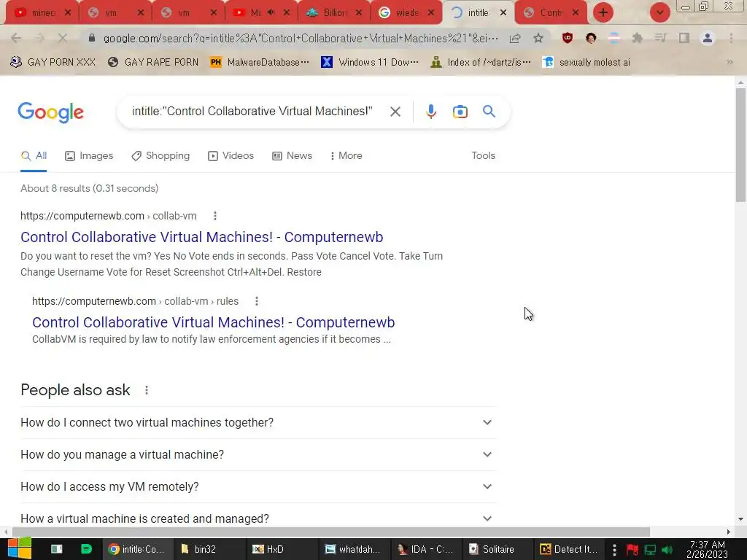The image size is (747, 560).
Task: Open tab search dropdown arrow
Action: point(659,12)
